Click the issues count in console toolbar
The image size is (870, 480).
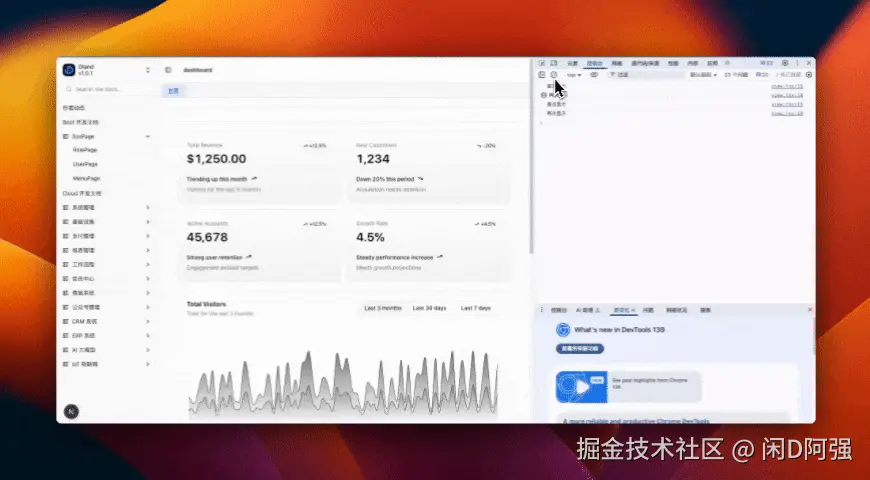pos(736,74)
